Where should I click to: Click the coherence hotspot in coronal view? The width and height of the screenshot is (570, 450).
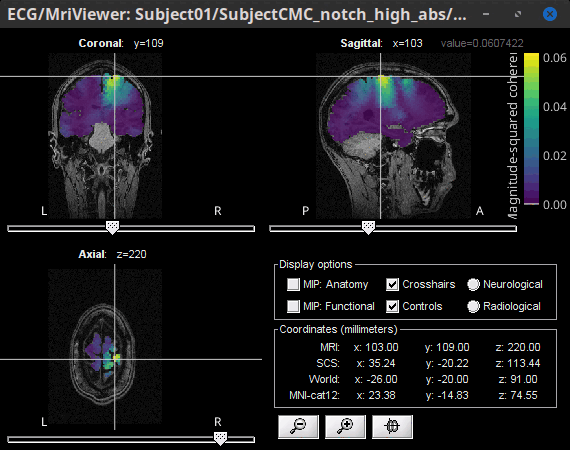point(113,81)
